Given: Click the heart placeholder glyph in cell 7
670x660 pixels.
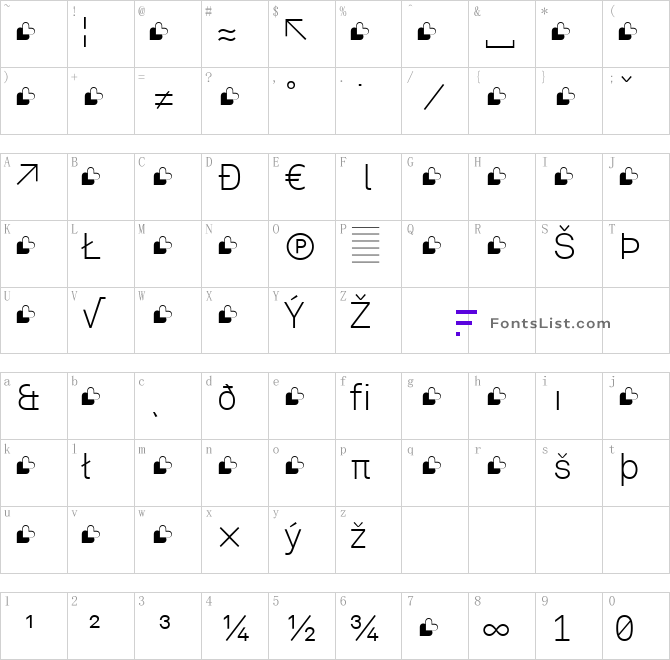Looking at the screenshot, I should (x=429, y=627).
